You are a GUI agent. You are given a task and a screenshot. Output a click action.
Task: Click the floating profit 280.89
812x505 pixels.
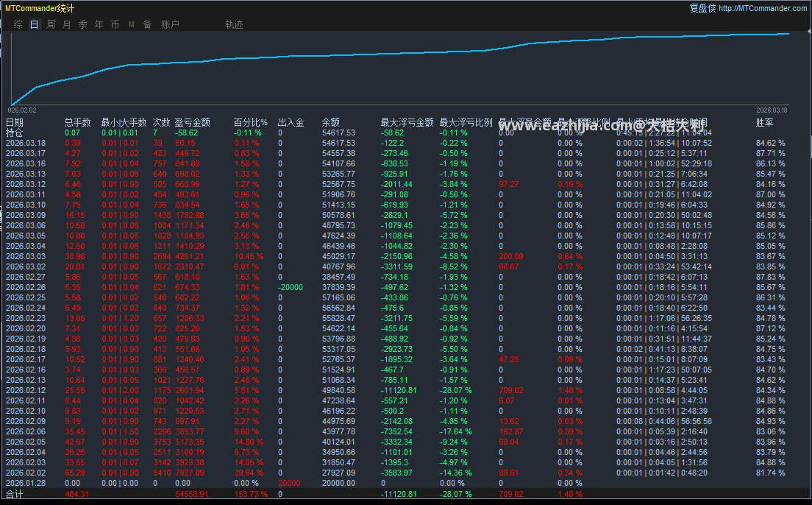click(511, 257)
